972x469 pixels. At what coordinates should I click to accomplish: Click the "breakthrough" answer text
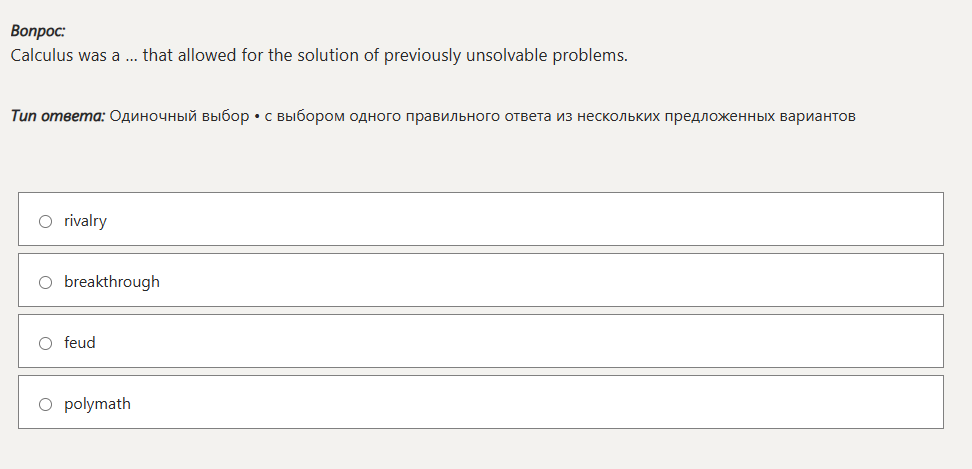click(x=112, y=282)
